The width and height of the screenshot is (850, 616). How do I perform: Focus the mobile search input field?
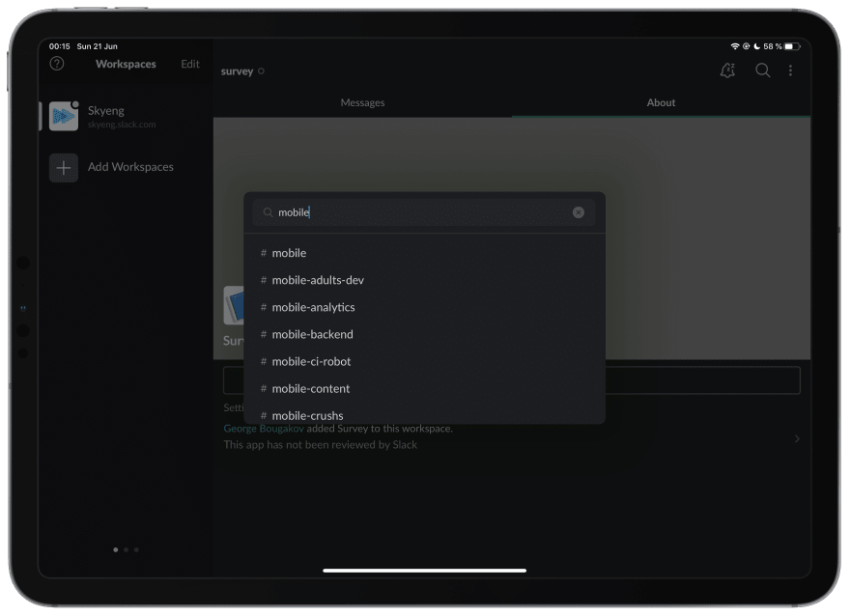click(424, 212)
